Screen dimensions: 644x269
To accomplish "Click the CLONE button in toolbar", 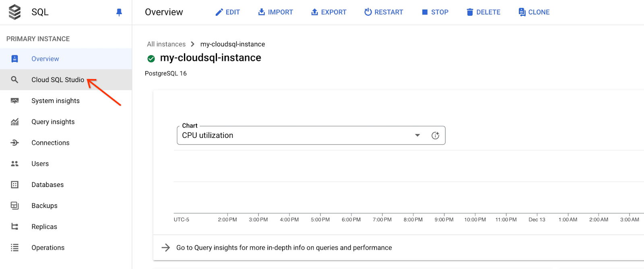I will click(x=534, y=12).
